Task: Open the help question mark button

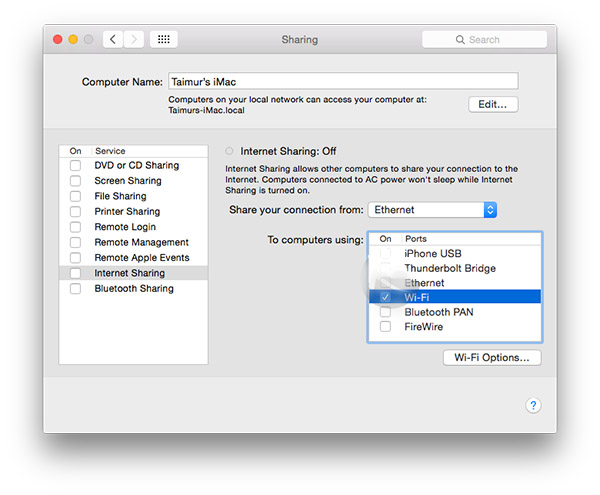Action: (533, 405)
